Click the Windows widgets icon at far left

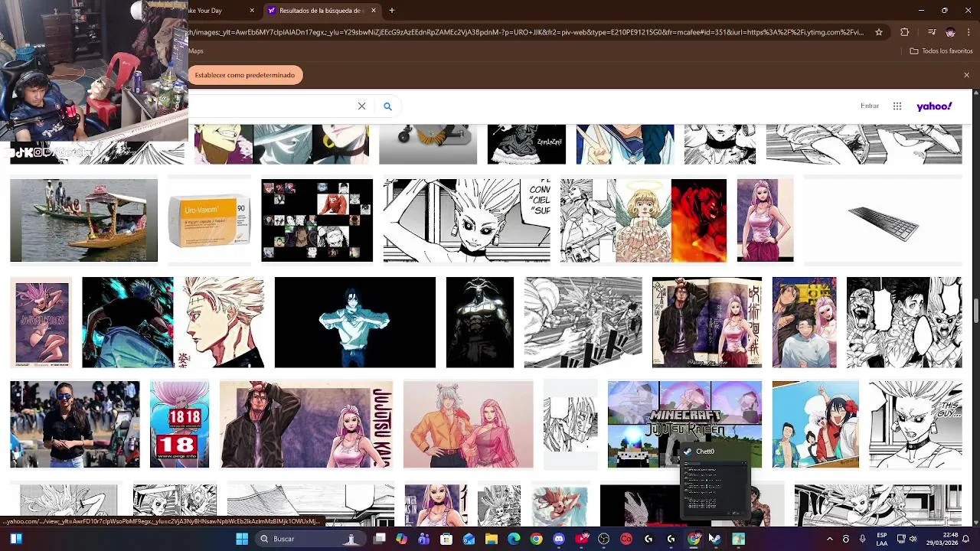pyautogui.click(x=15, y=539)
